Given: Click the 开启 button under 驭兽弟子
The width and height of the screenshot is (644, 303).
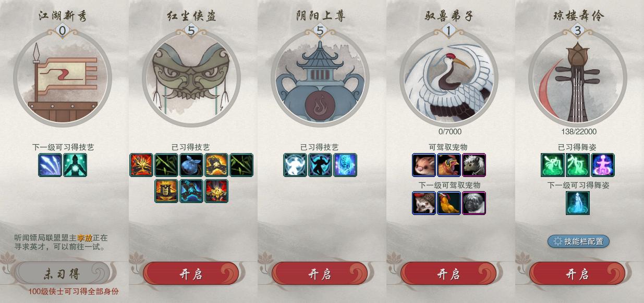Looking at the screenshot, I should click(448, 274).
